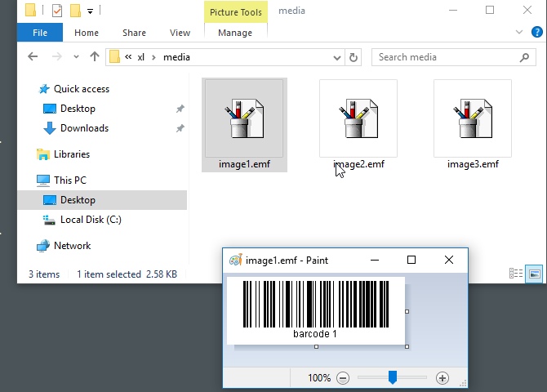Click the Paint zoom slider handle
The width and height of the screenshot is (547, 392).
[x=393, y=377]
